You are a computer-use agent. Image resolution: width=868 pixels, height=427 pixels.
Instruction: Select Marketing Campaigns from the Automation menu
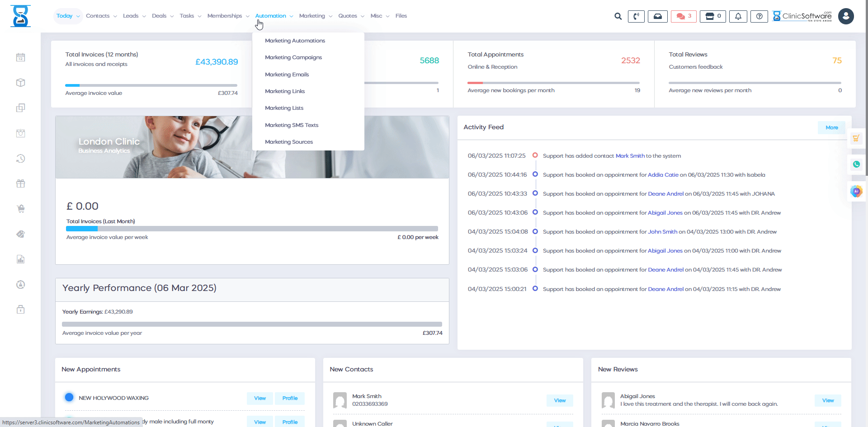pos(293,57)
